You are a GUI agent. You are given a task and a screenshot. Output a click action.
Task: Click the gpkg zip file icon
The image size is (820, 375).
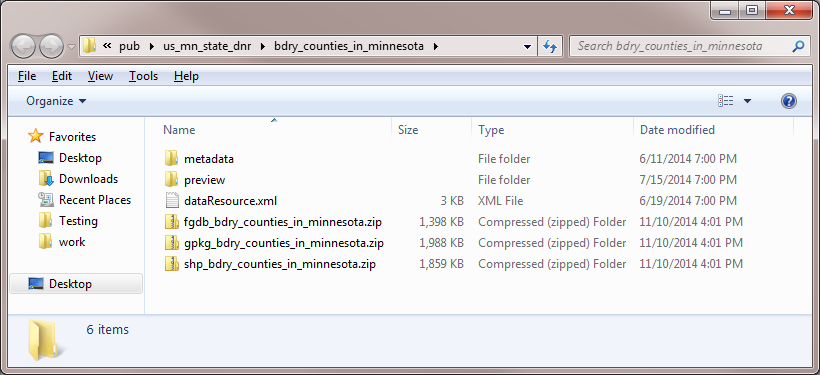pyautogui.click(x=172, y=243)
